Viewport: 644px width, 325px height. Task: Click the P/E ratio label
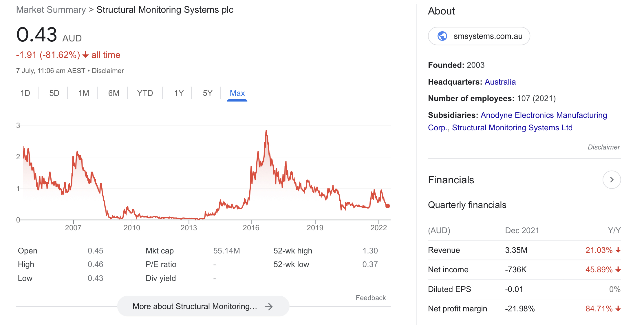tap(161, 264)
